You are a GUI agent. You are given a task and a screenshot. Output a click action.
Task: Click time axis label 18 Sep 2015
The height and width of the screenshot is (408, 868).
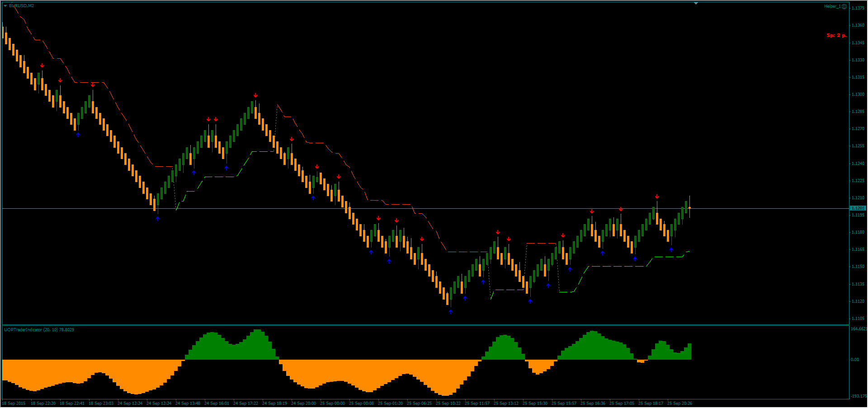14,403
